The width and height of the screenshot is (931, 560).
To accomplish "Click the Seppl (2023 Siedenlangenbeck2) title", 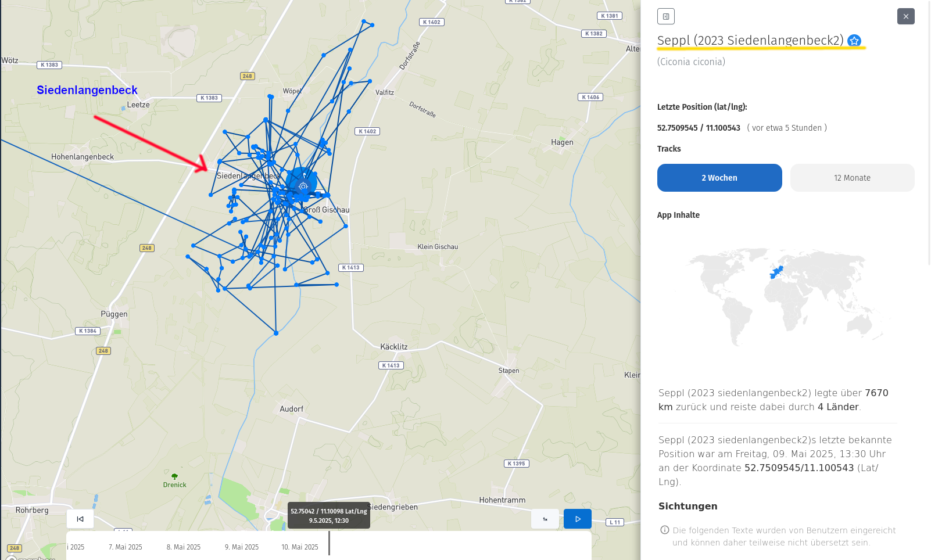I will tap(750, 41).
